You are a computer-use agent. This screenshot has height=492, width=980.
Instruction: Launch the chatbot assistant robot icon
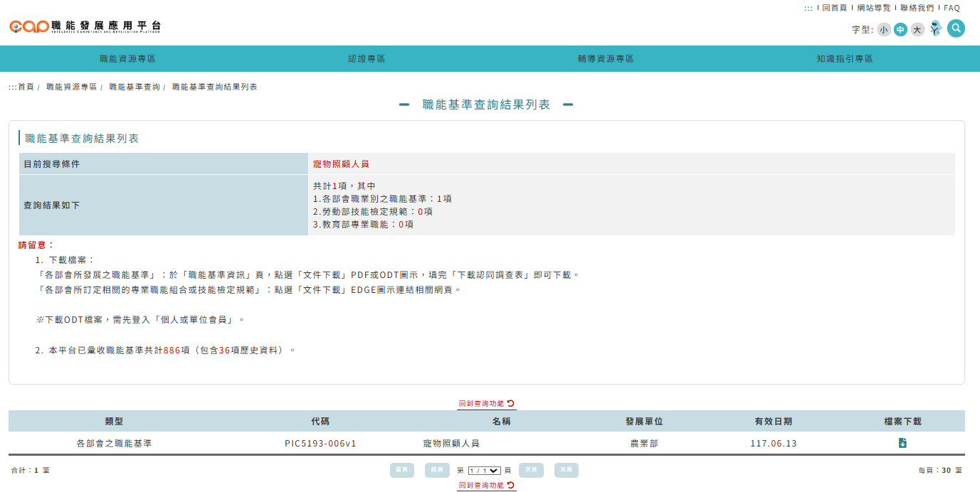click(935, 28)
